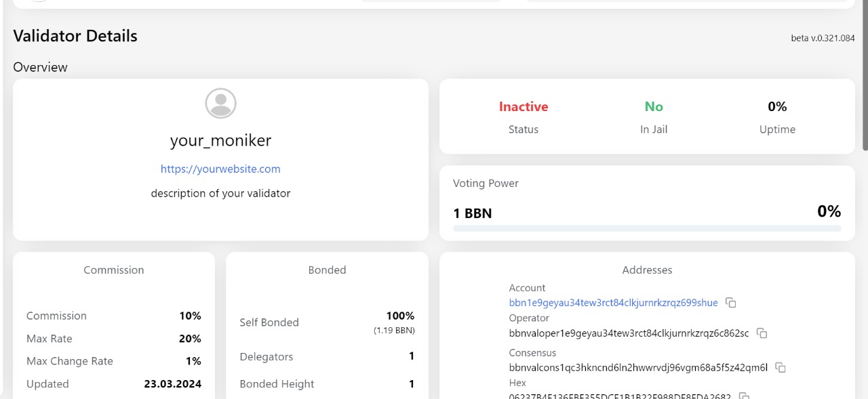Copy the Hex address

point(743,396)
